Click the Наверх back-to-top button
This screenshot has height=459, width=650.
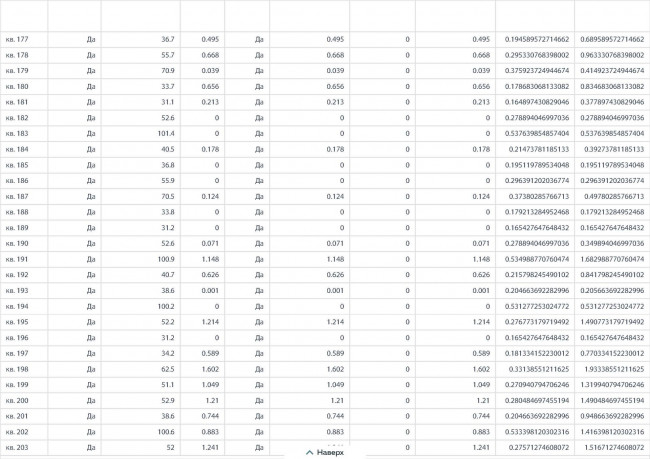pyautogui.click(x=325, y=452)
